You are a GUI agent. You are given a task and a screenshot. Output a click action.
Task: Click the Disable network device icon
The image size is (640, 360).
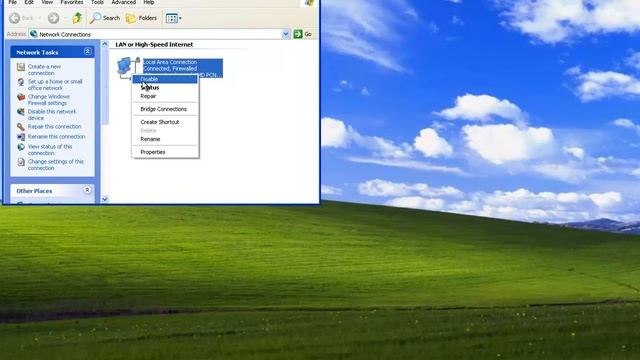pos(21,112)
